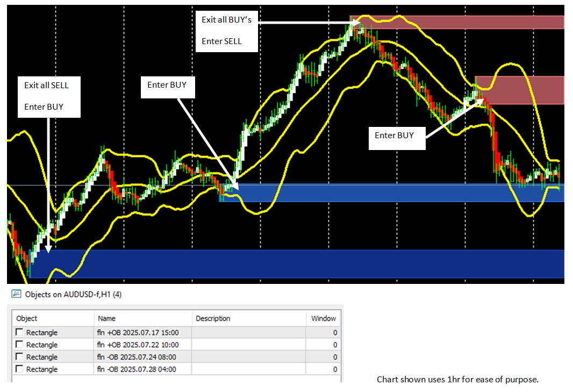573x392 pixels.
Task: Tick checkbox for fln -OB 2025.07.24 08:00
Action: [x=19, y=357]
